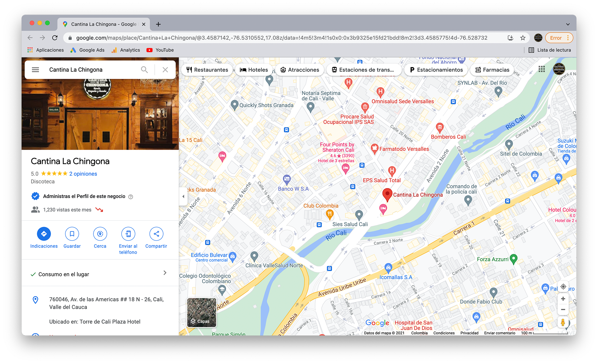Click the Cerca nearby icon

click(x=100, y=234)
